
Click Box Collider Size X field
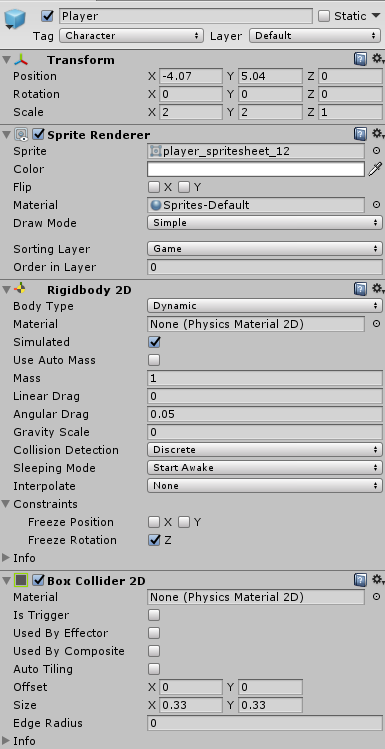point(191,705)
